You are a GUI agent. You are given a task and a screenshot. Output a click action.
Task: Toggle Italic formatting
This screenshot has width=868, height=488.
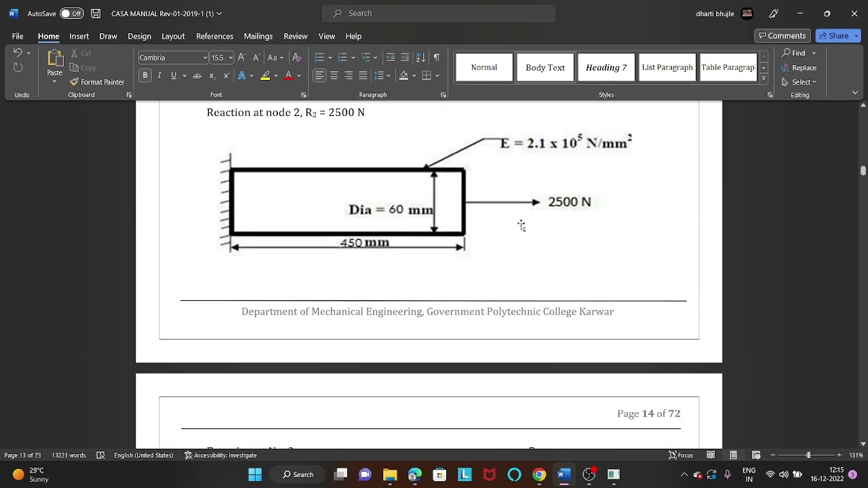pos(159,75)
